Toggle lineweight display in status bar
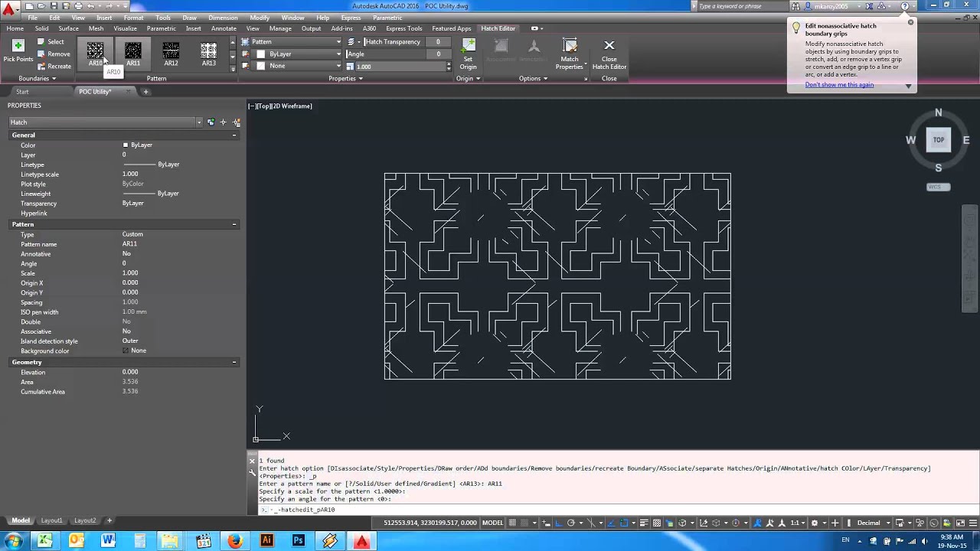 pyautogui.click(x=644, y=523)
